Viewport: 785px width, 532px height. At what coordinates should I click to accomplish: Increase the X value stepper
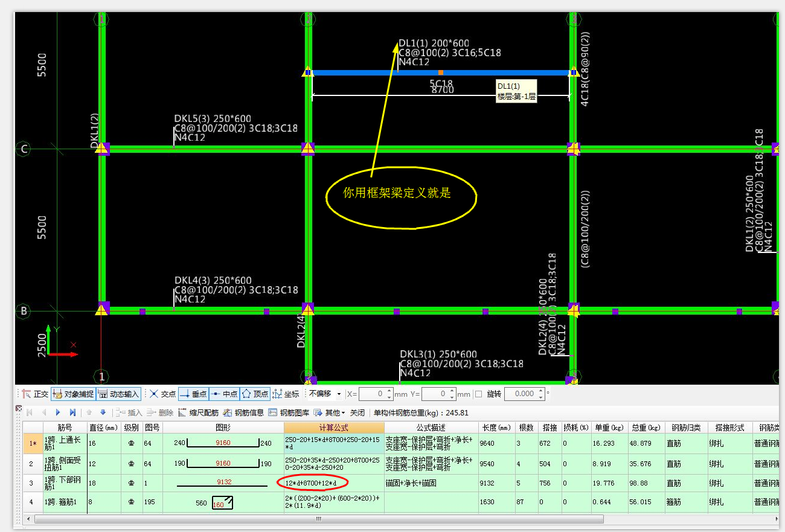(389, 391)
